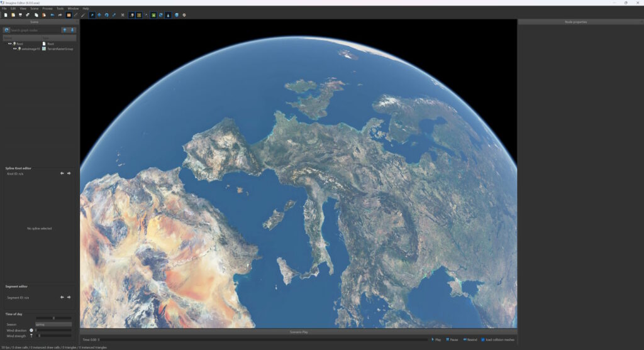Click the Undo arrow in the toolbar
This screenshot has width=644, height=350.
(x=53, y=15)
